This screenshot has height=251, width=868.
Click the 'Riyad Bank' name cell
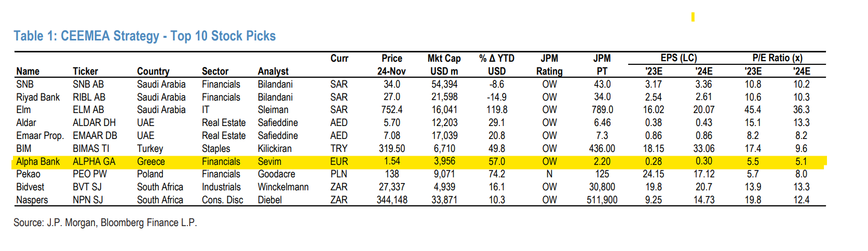pos(38,97)
